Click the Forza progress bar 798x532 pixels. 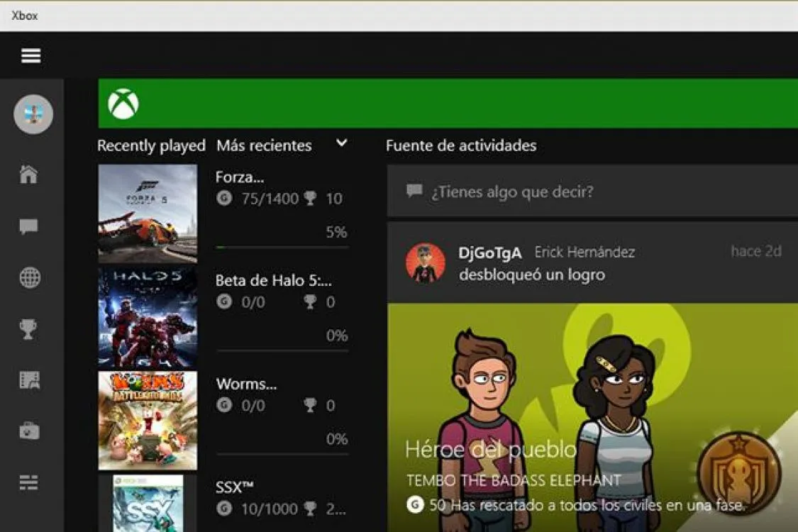(x=282, y=248)
